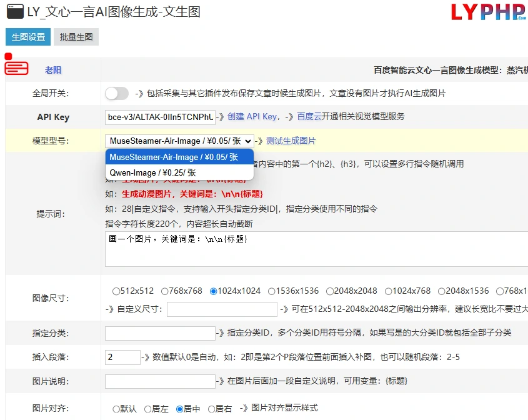Image resolution: width=528 pixels, height=420 pixels.
Task: Focus the 指定分类 input field
Action: 160,333
